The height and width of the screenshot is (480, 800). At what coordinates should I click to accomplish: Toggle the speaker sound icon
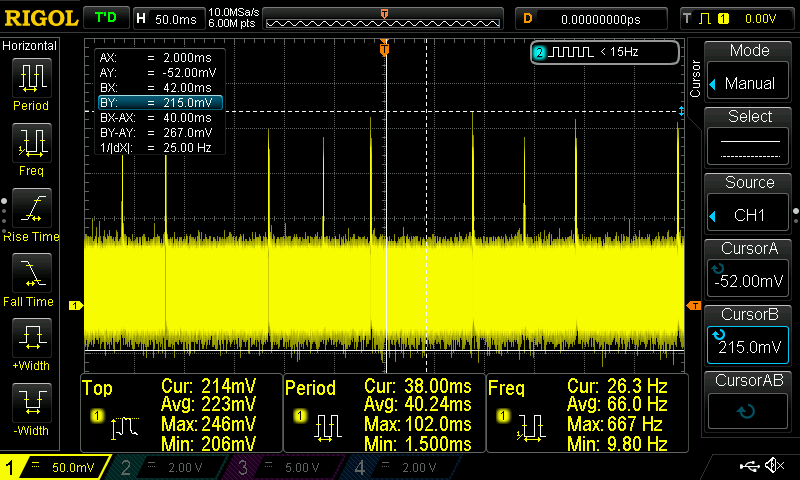773,466
